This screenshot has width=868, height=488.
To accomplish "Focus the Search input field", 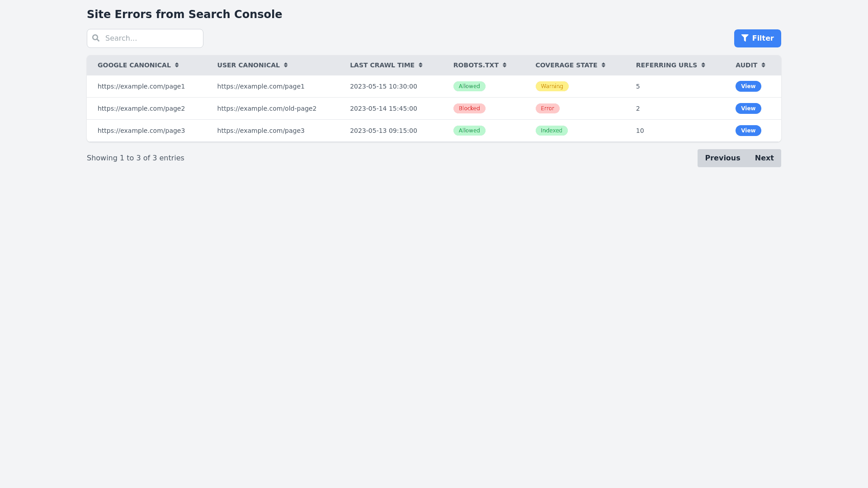I will [x=151, y=38].
